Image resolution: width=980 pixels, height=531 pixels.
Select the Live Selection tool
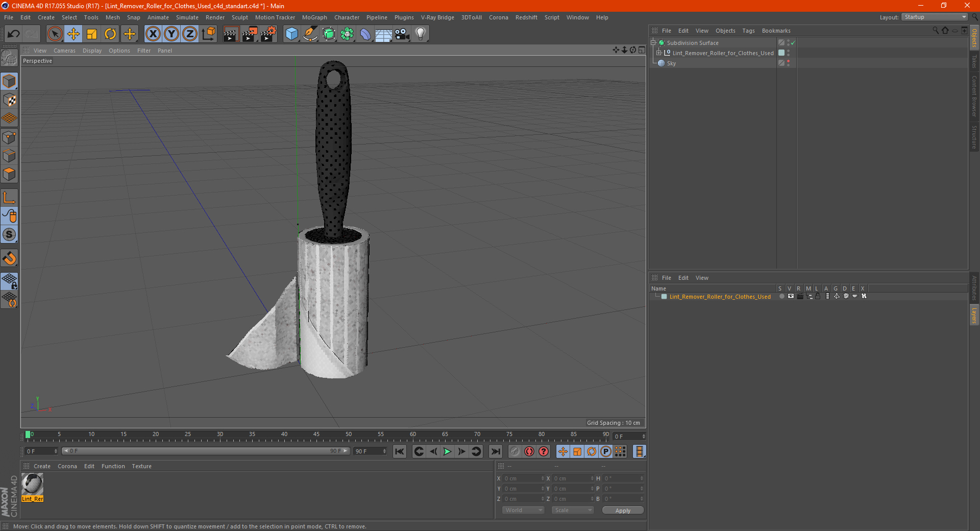click(x=55, y=34)
